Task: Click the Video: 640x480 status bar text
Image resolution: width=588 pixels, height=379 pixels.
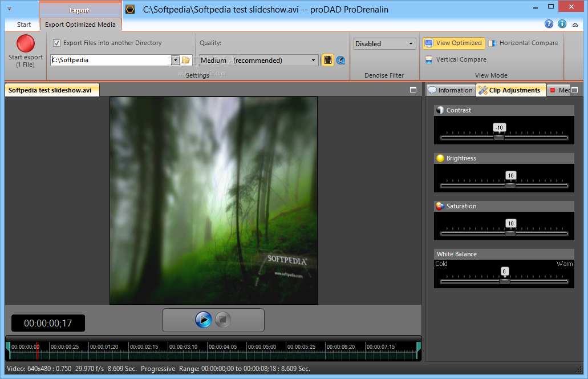Action: point(39,369)
